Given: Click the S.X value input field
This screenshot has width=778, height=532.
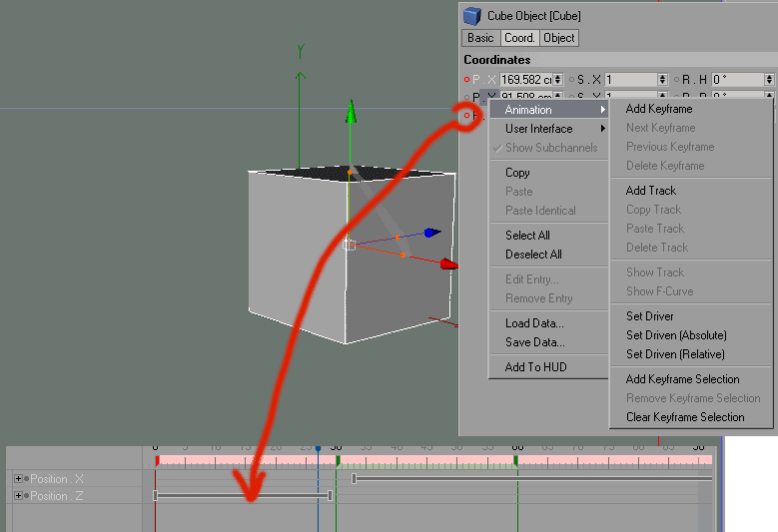Looking at the screenshot, I should click(629, 80).
